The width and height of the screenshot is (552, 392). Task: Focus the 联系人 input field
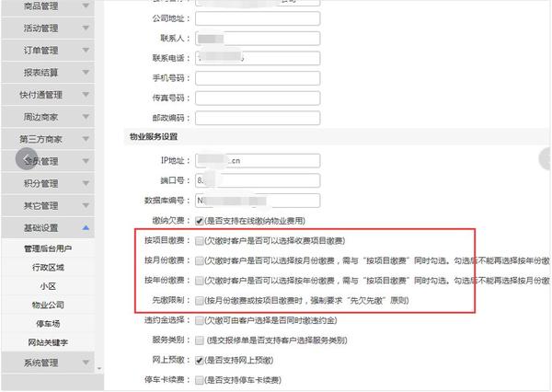[258, 39]
